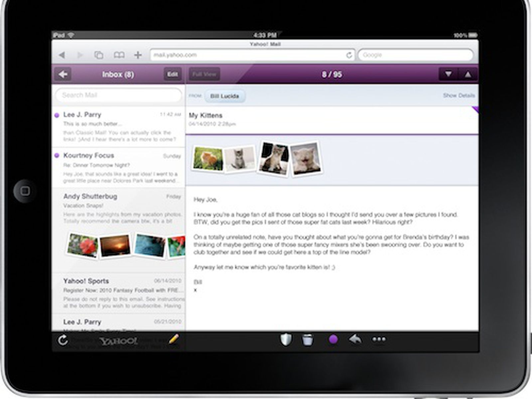Switch to Full View
This screenshot has width=532, height=399.
[204, 74]
